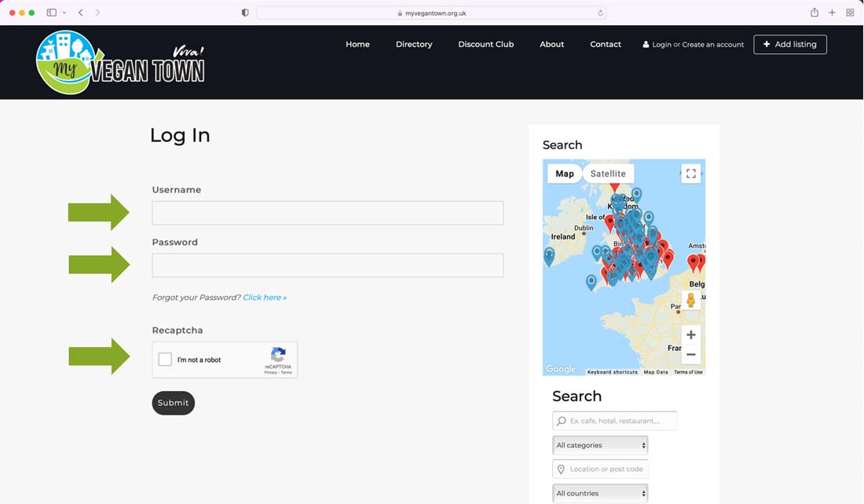Open the Directory menu item
Viewport: 864px width, 504px height.
(x=414, y=44)
